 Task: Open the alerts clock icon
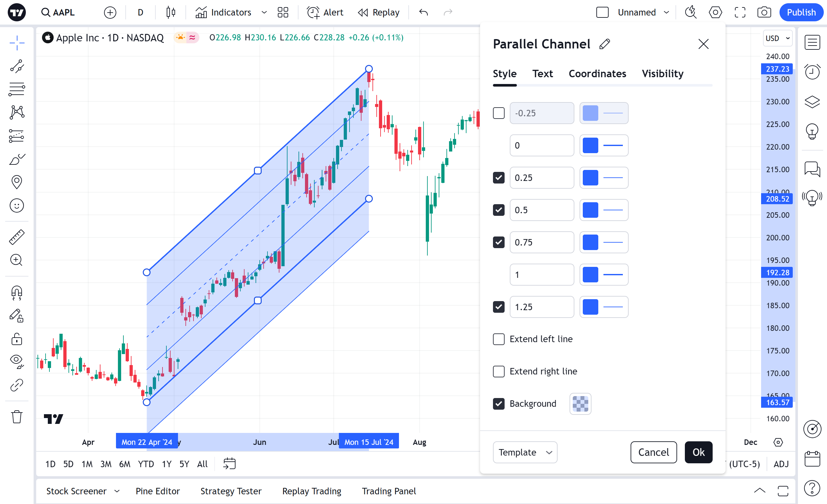tap(812, 71)
